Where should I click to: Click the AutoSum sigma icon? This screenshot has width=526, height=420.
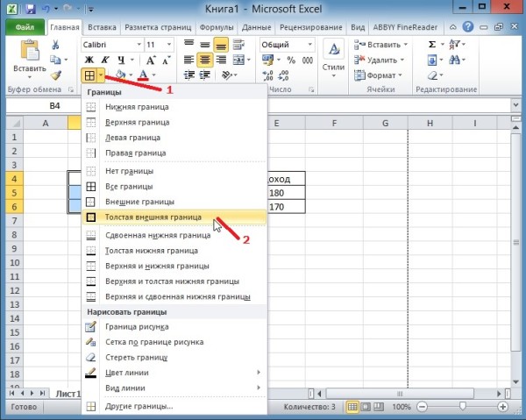tap(432, 45)
